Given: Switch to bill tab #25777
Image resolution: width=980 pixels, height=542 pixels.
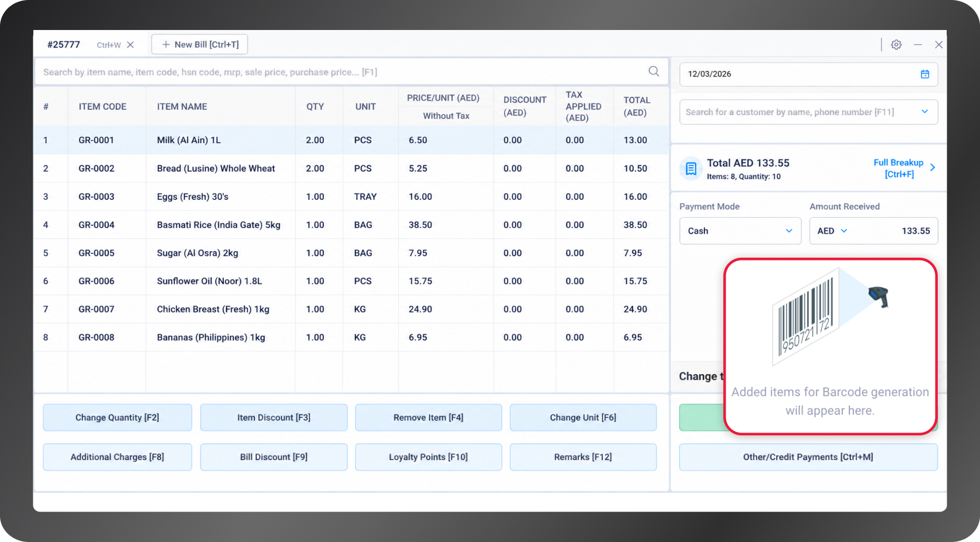Looking at the screenshot, I should click(x=64, y=44).
